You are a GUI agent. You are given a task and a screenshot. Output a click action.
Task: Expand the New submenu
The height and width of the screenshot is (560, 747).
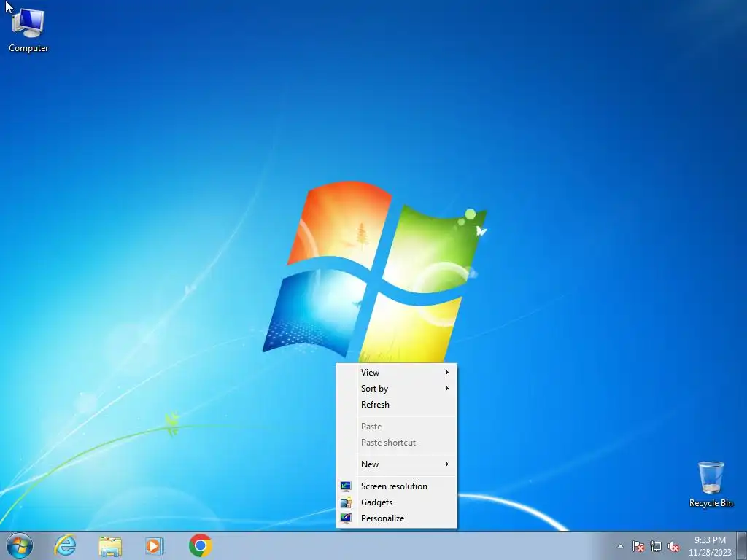coord(396,464)
